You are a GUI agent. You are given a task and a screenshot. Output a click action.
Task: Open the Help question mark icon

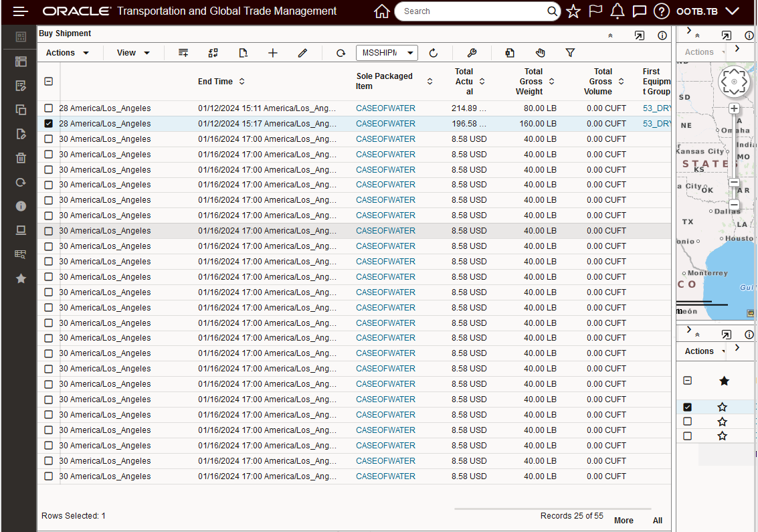(x=661, y=11)
